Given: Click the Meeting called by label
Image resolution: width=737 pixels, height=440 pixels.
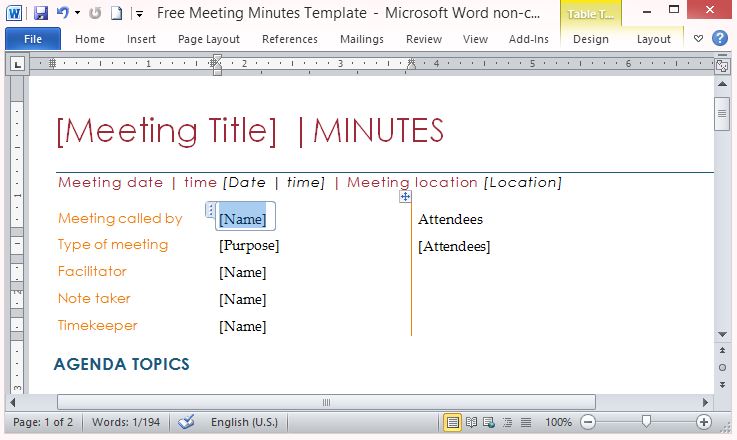Looking at the screenshot, I should 120,219.
